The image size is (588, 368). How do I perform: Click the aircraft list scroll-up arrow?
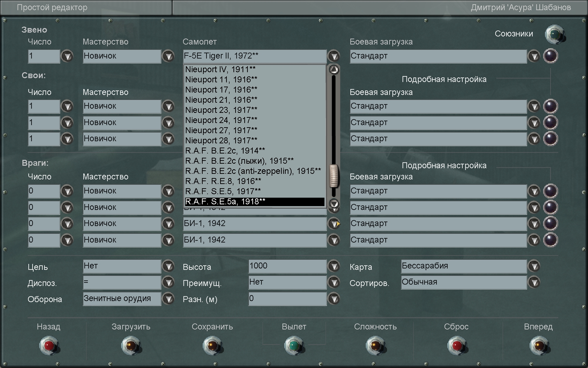[334, 70]
